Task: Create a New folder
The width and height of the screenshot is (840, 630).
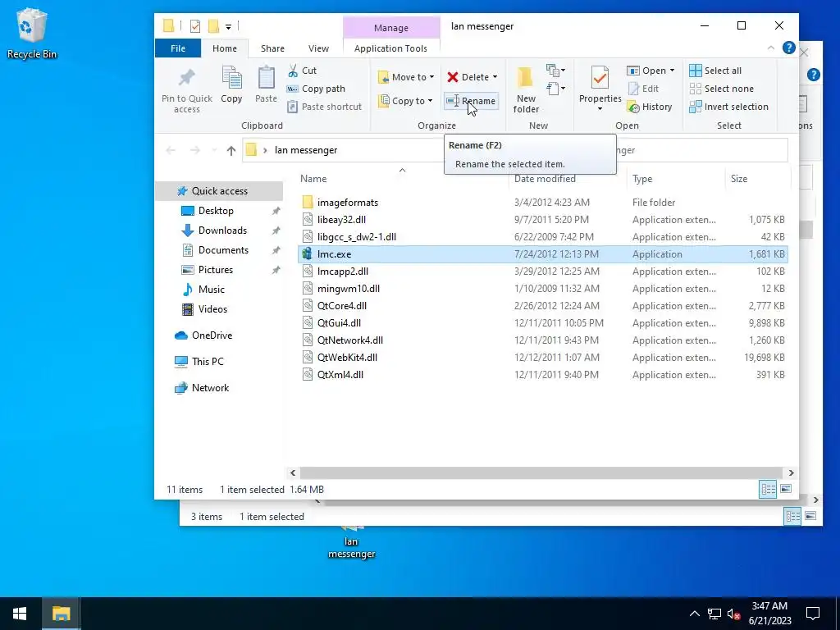Action: pos(526,89)
